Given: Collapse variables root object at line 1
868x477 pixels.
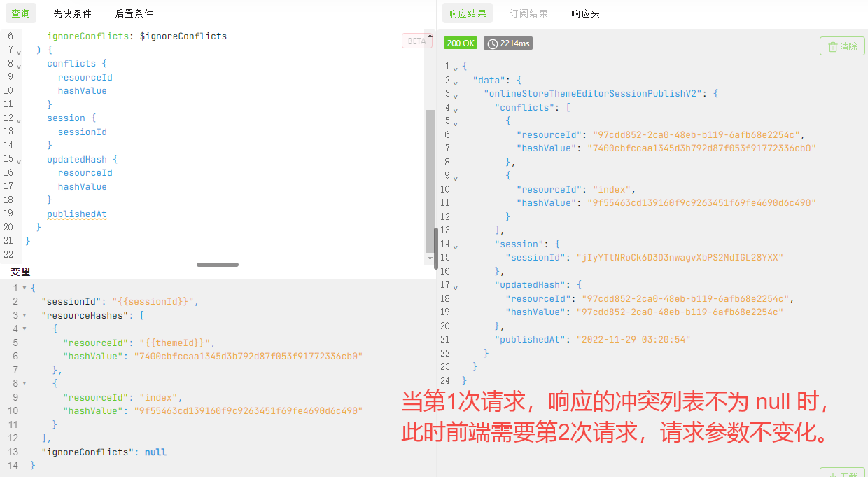Looking at the screenshot, I should point(24,288).
